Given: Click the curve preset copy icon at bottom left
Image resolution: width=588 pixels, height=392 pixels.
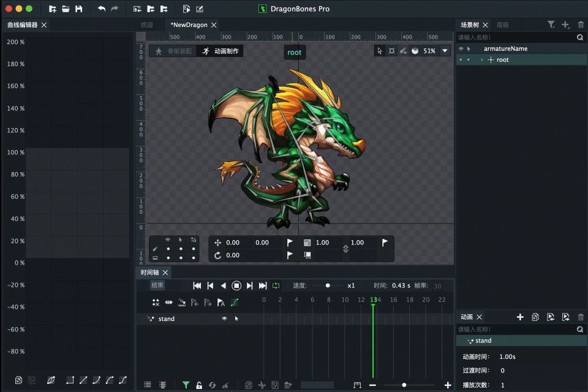Looking at the screenshot, I should coord(18,380).
